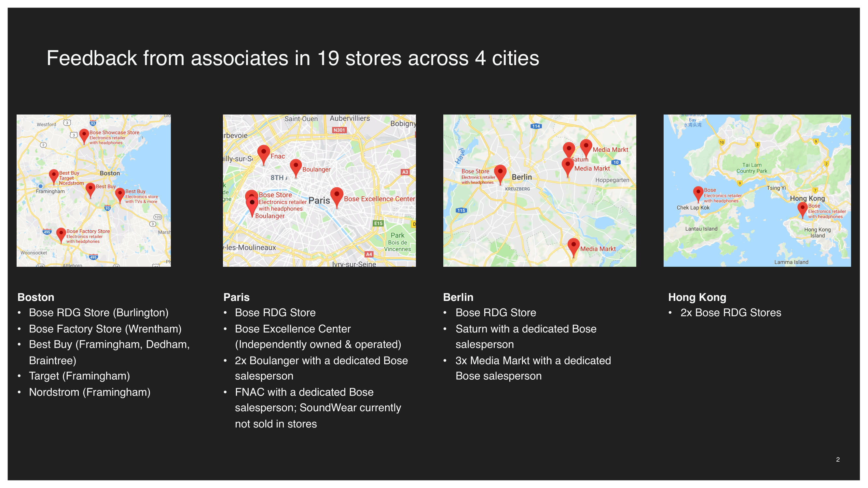Click the blue 10 highway shield in Berlin
The height and width of the screenshot is (488, 868).
[x=616, y=162]
